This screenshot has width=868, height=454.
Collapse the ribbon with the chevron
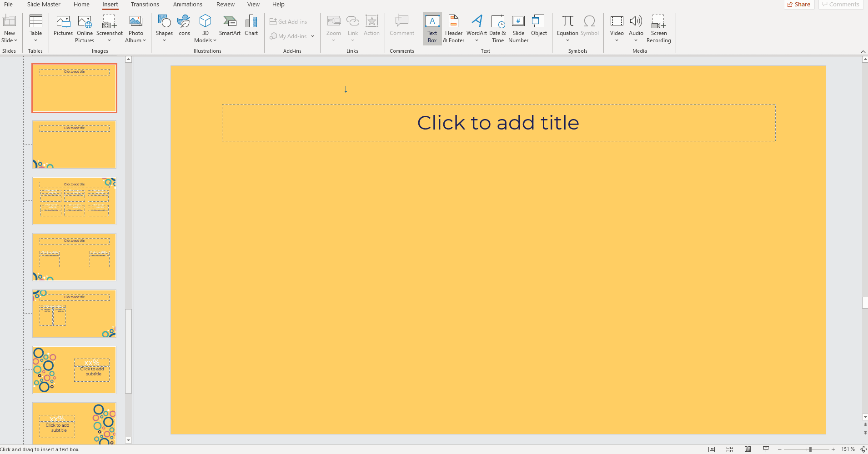(x=863, y=51)
